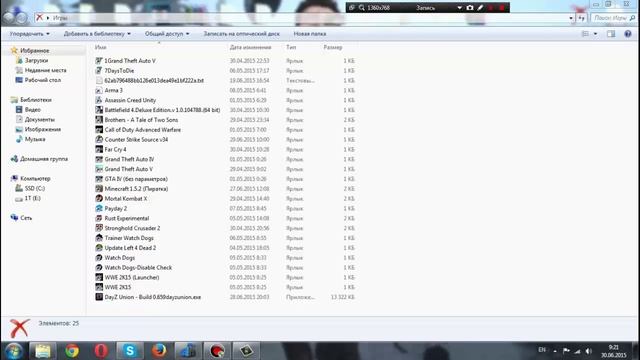
Task: Open the Windows Start menu
Action: tap(13, 351)
